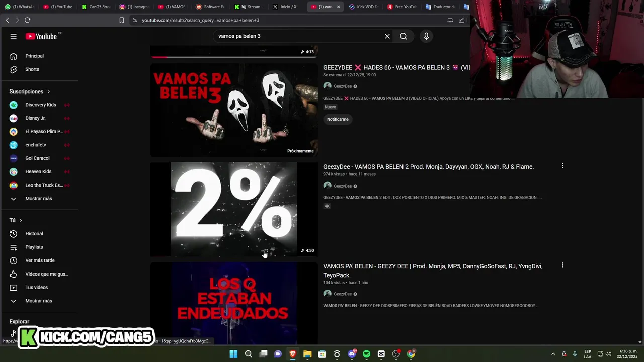Viewport: 644px width, 362px height.
Task: Open Microsoft Store from the taskbar
Action: pyautogui.click(x=322, y=354)
